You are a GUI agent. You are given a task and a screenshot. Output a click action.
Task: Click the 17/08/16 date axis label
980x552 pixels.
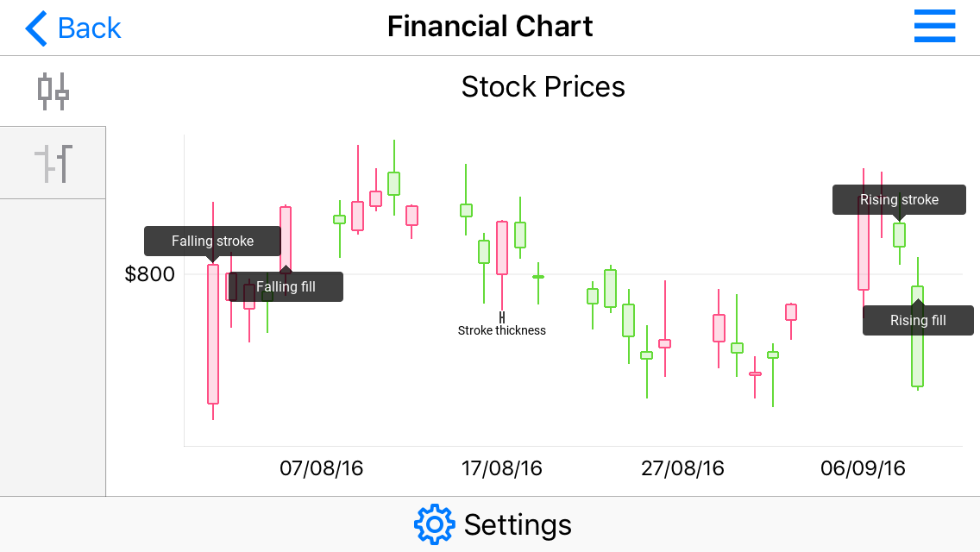tap(502, 468)
